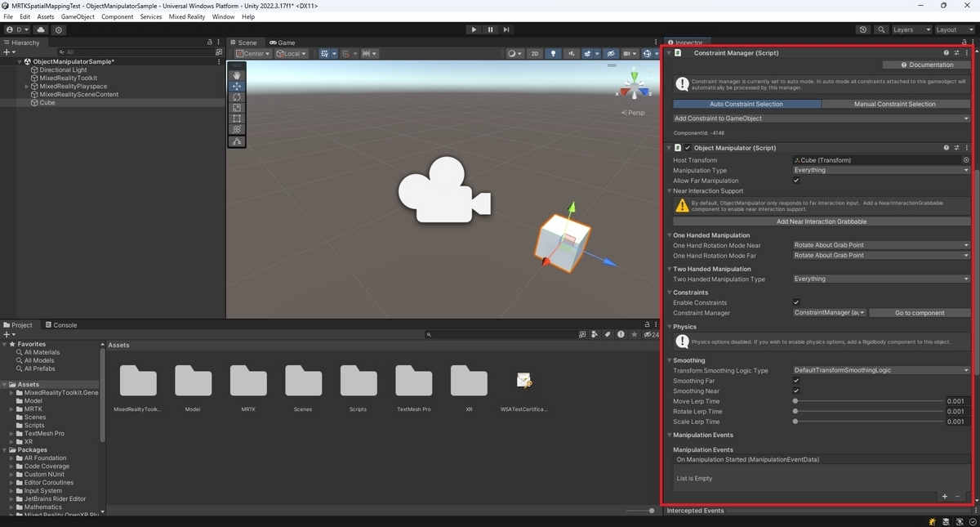Image resolution: width=980 pixels, height=527 pixels.
Task: Toggle Enable Constraints checkbox
Action: [796, 302]
